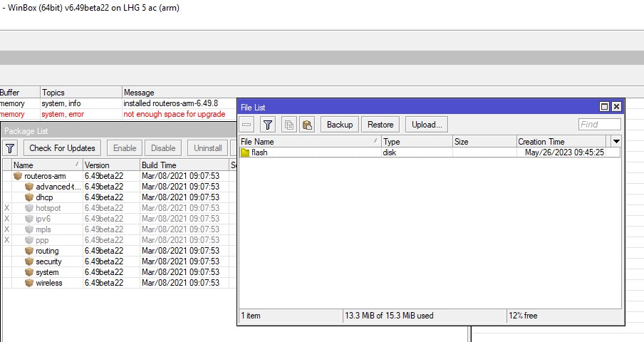Image resolution: width=644 pixels, height=342 pixels.
Task: Select error 'not enough space for upgrade'
Action: (x=174, y=114)
